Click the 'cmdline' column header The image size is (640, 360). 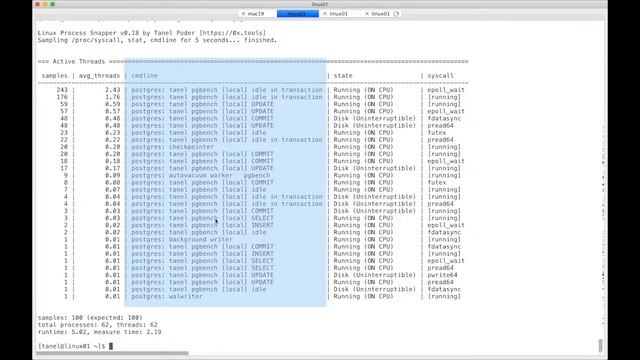click(x=144, y=76)
